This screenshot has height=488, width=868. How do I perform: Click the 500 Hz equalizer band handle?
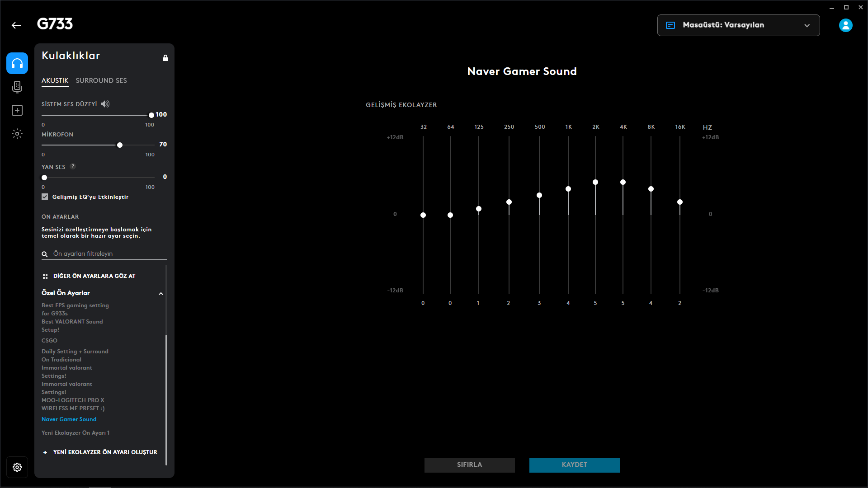tap(539, 195)
